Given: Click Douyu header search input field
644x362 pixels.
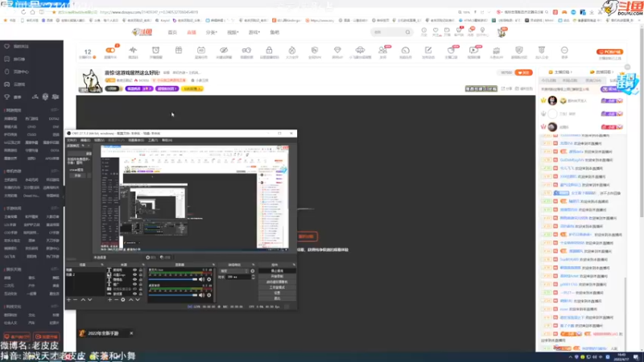Looking at the screenshot, I should (x=388, y=32).
